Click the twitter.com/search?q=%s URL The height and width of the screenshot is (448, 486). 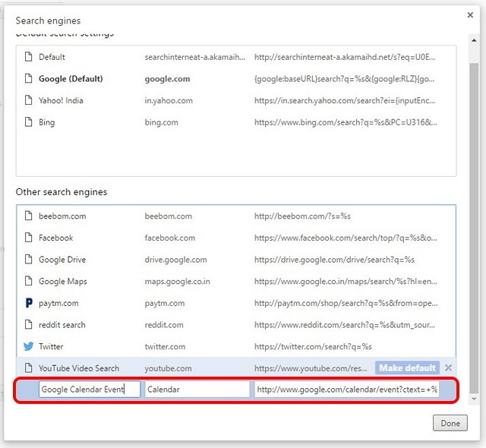point(313,346)
